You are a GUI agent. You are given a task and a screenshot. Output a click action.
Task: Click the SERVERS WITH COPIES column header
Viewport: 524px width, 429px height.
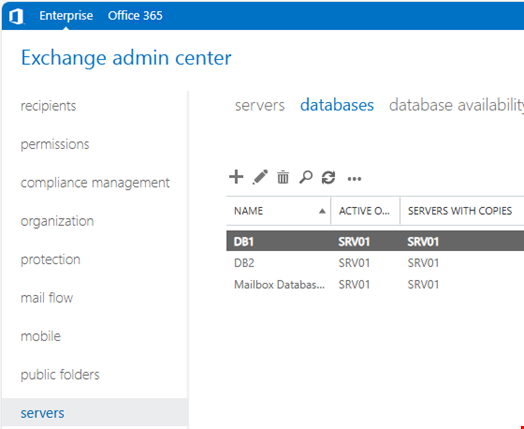click(x=460, y=211)
